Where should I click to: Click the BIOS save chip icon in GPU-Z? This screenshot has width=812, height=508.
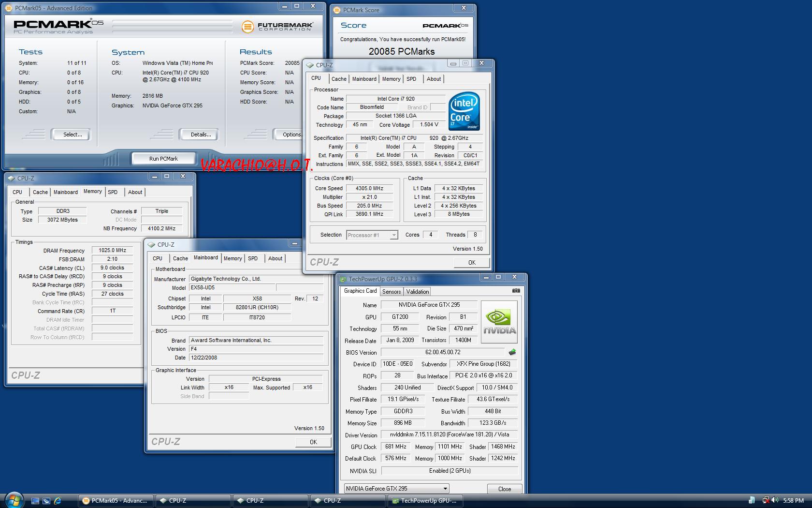click(512, 352)
